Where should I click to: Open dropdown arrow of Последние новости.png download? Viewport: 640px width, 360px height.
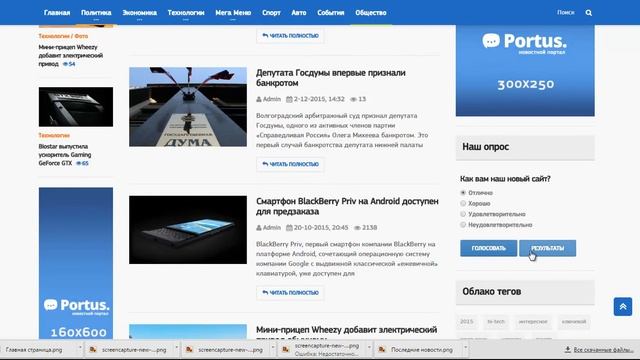tap(465, 348)
